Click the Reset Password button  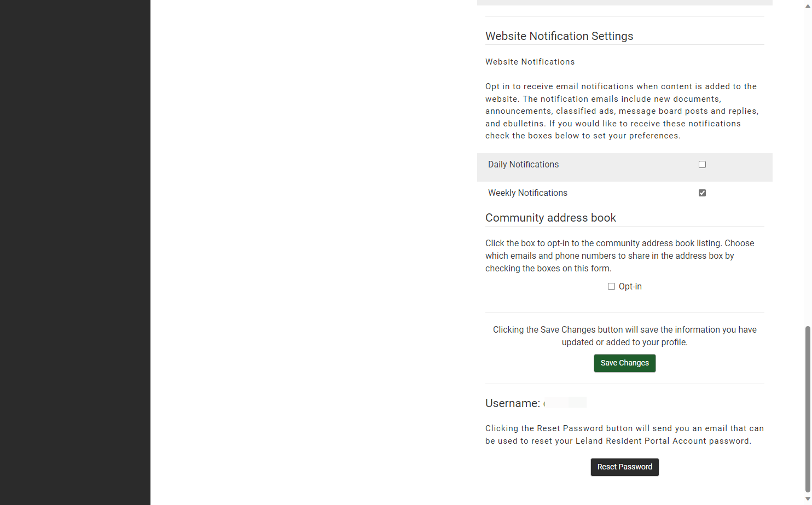point(625,467)
